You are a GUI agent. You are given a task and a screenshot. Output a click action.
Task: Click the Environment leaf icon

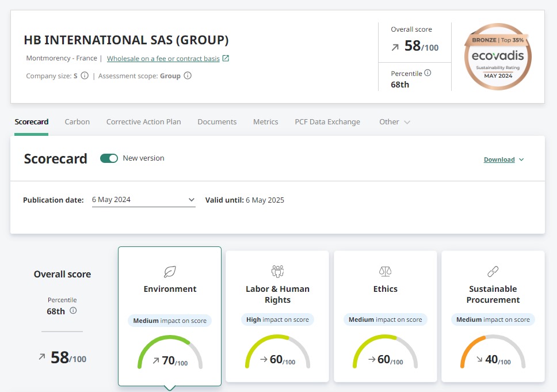(x=170, y=272)
